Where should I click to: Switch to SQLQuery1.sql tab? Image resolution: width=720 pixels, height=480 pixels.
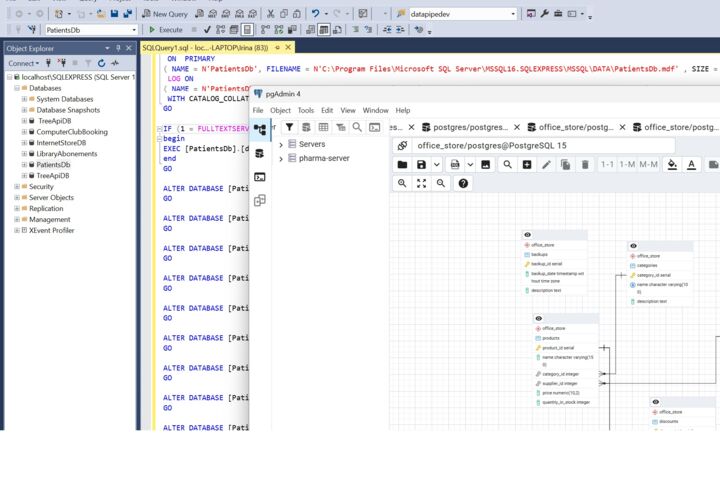tap(205, 48)
